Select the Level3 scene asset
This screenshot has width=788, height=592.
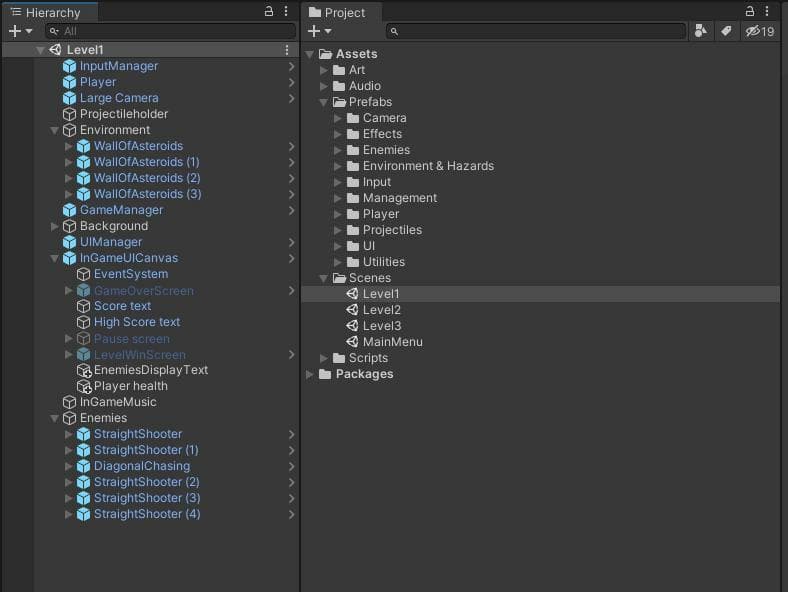[382, 326]
